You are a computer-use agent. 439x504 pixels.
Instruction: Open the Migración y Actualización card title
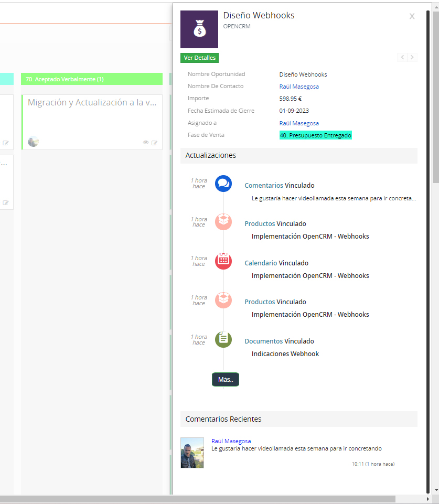tap(92, 103)
